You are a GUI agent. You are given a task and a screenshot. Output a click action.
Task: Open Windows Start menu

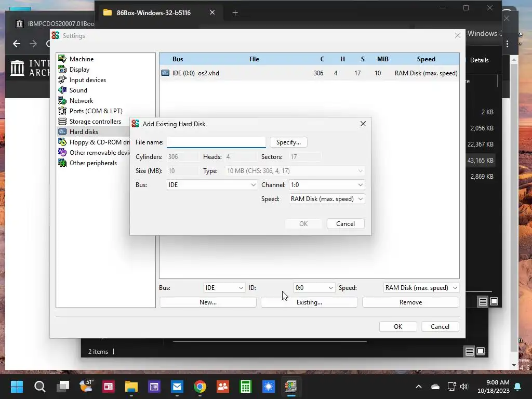(x=17, y=387)
